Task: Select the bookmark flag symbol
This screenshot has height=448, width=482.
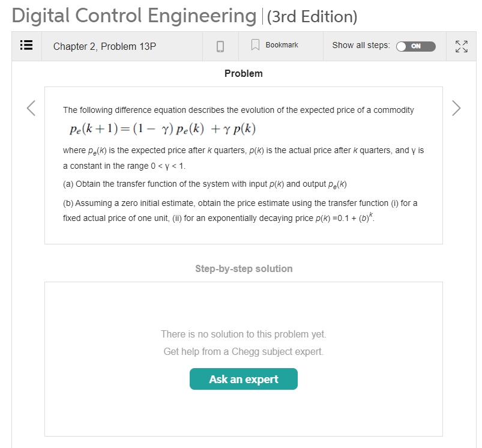Action: point(255,44)
